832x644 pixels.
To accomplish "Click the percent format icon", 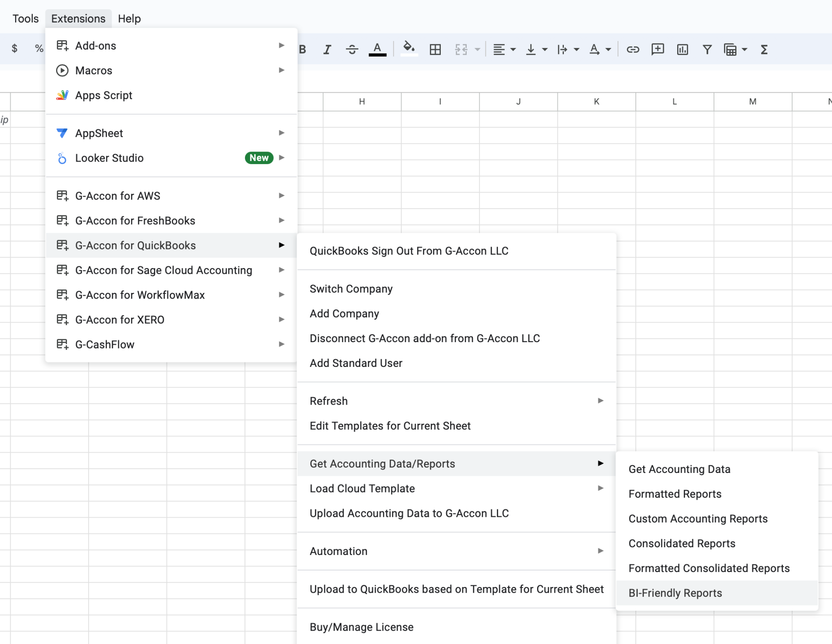I will point(39,49).
